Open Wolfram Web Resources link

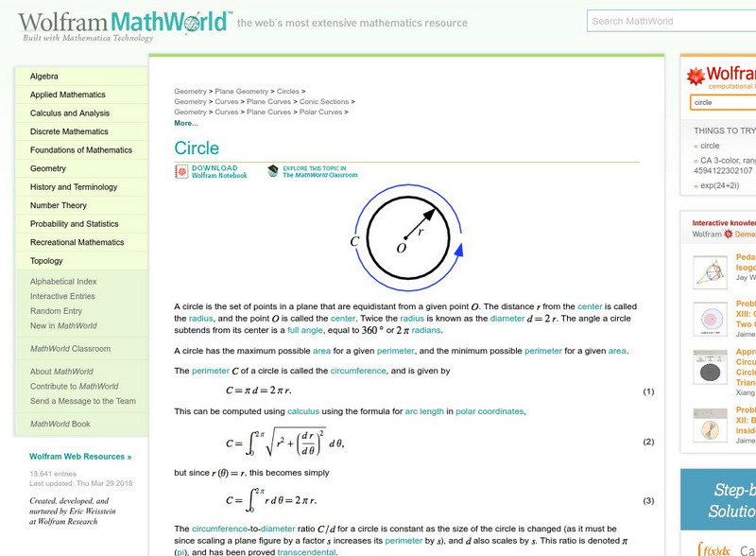[80, 457]
